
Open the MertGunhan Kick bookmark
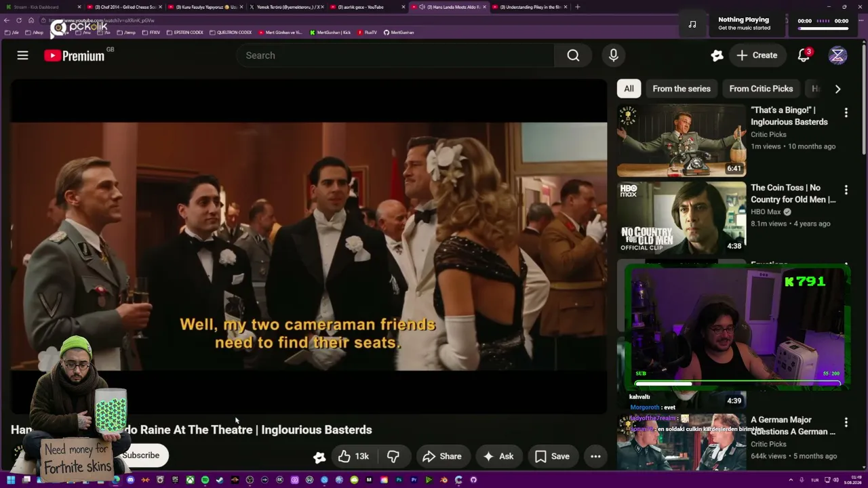click(x=330, y=33)
